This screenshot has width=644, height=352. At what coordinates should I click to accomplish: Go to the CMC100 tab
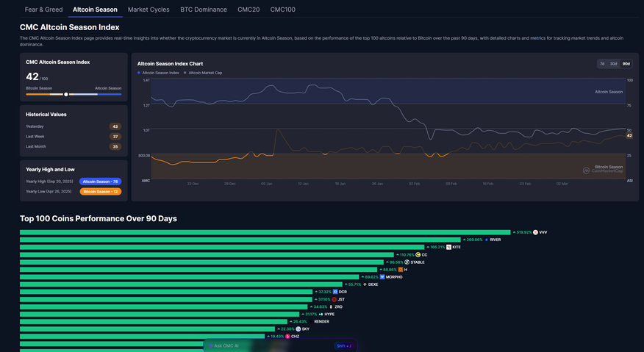[x=282, y=10]
